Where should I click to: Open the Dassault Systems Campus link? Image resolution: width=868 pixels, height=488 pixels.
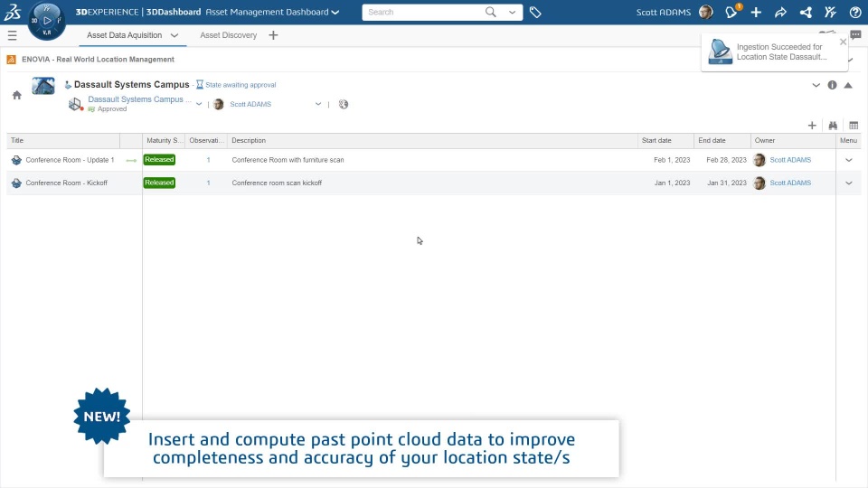139,99
